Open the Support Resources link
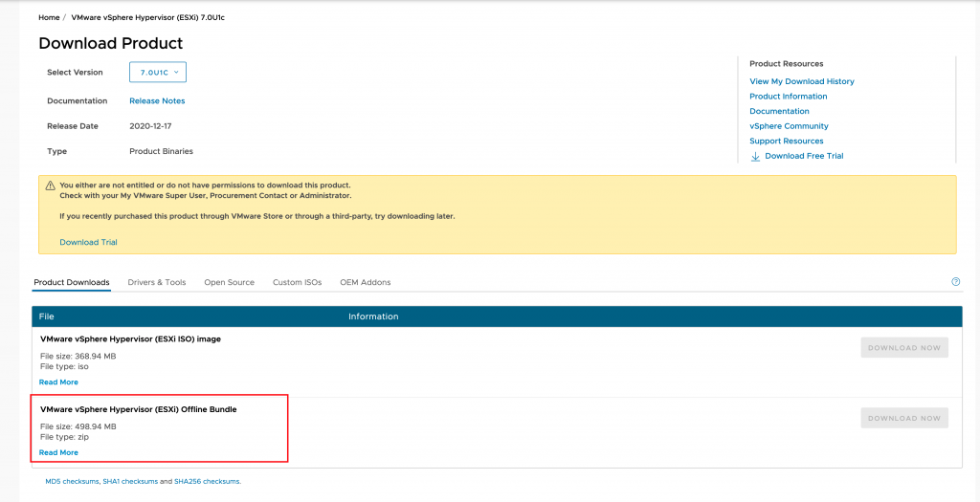Screen dimensions: 980x502 point(787,142)
